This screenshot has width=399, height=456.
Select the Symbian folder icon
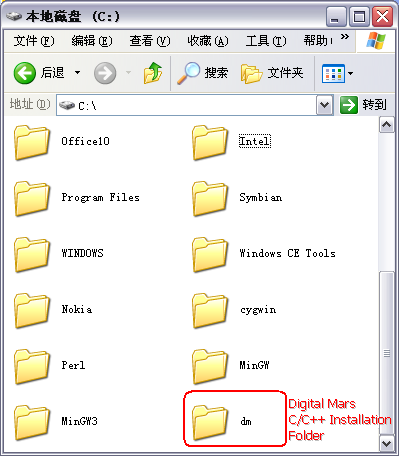coord(210,199)
